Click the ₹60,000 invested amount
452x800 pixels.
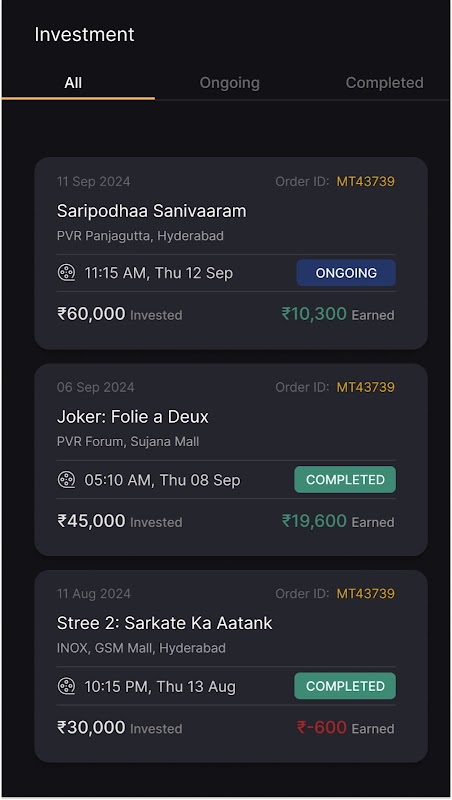tap(91, 314)
